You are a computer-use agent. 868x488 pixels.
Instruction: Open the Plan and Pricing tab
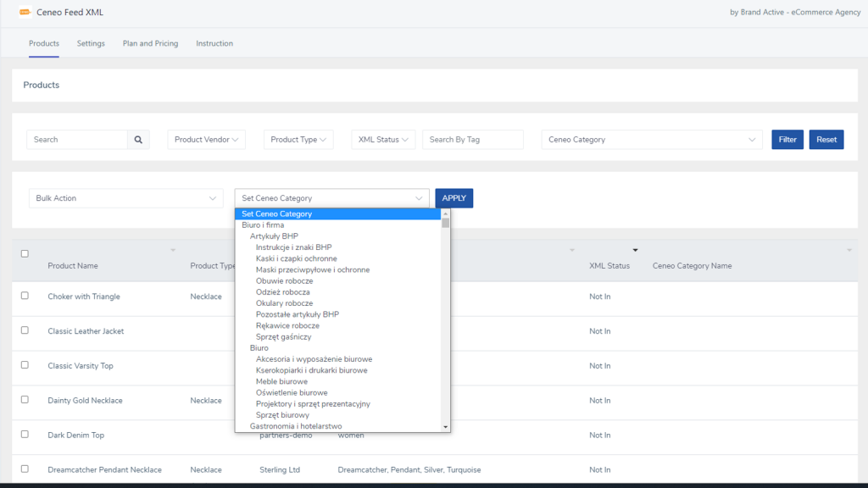[150, 43]
